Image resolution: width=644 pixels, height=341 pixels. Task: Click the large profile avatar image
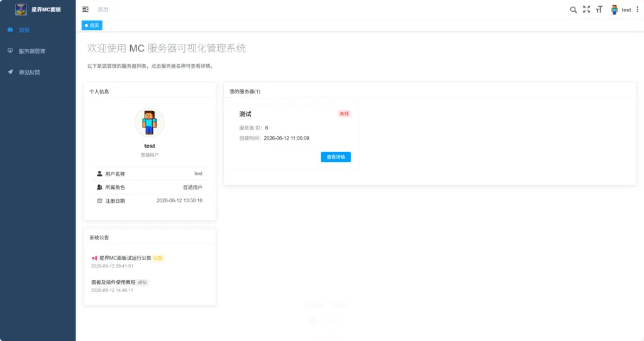[x=150, y=122]
